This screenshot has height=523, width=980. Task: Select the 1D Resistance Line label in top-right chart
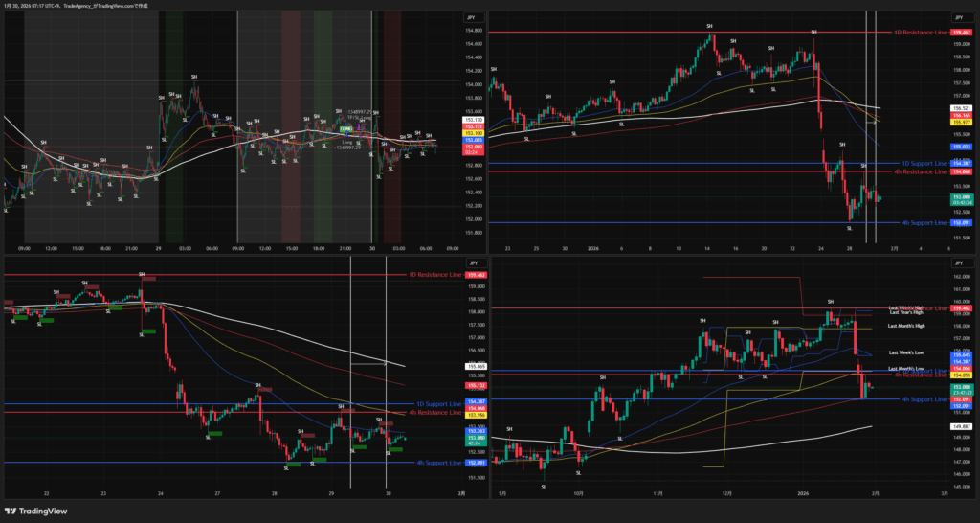click(919, 32)
